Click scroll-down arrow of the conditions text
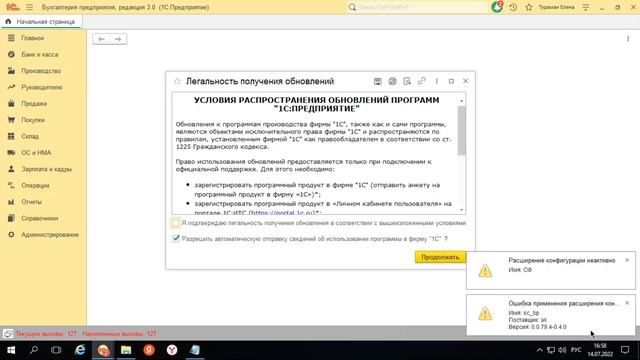This screenshot has width=640, height=360. coord(462,210)
